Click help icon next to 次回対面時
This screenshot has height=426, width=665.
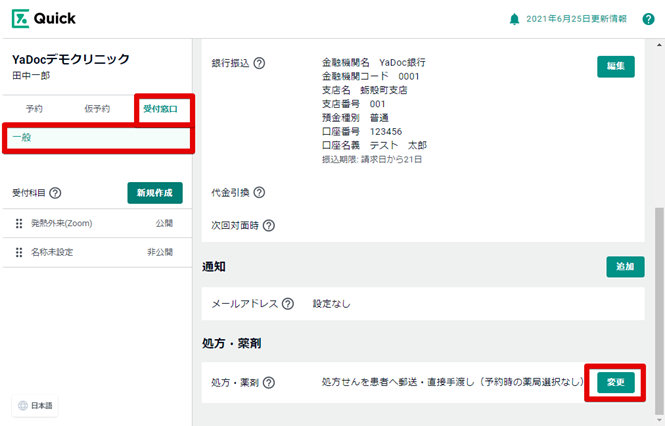(x=269, y=225)
